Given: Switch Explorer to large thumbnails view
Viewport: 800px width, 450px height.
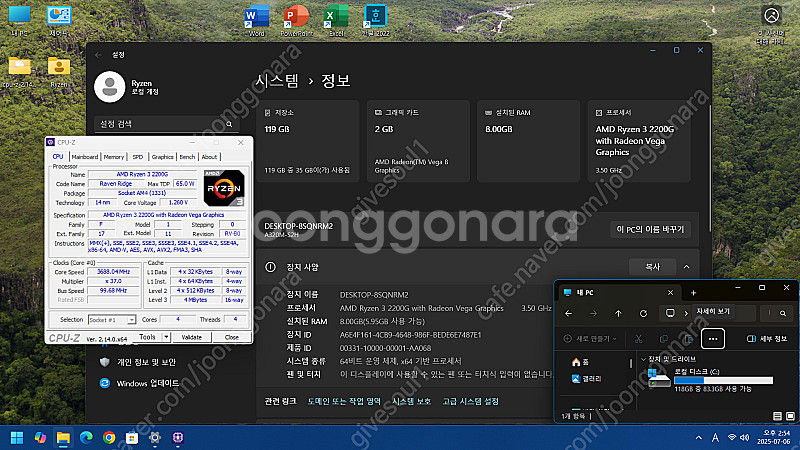Looking at the screenshot, I should [790, 416].
